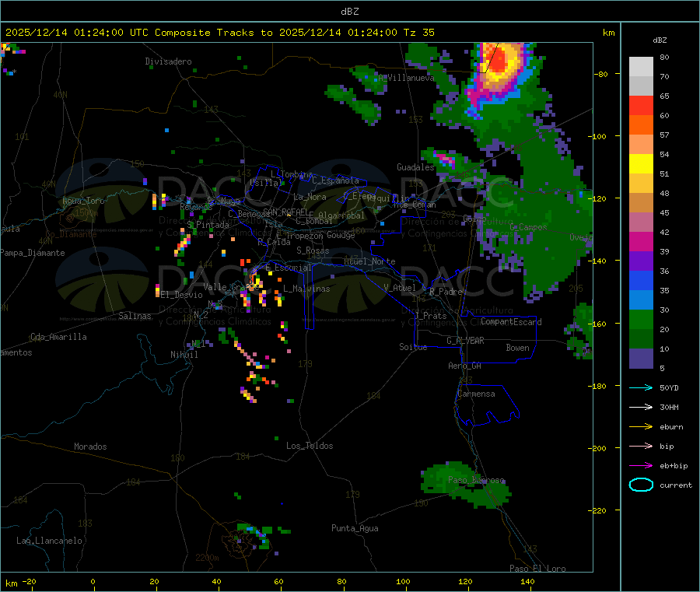Click the white 30HM arrow legend icon
This screenshot has height=592, width=700.
tap(641, 407)
